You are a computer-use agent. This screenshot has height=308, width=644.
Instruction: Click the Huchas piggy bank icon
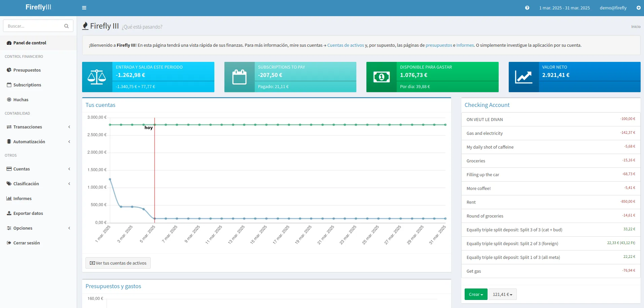8,99
